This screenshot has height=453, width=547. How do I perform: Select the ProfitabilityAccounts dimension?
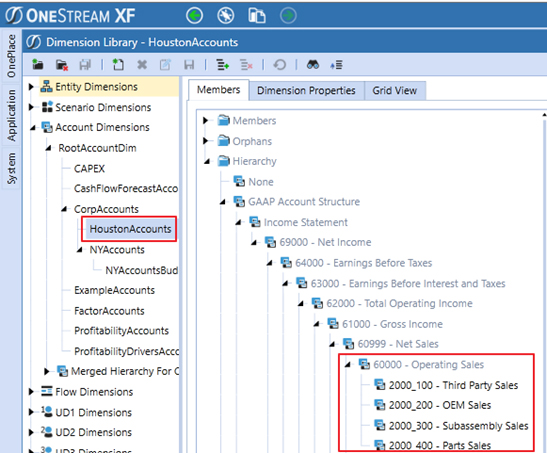pos(121,331)
